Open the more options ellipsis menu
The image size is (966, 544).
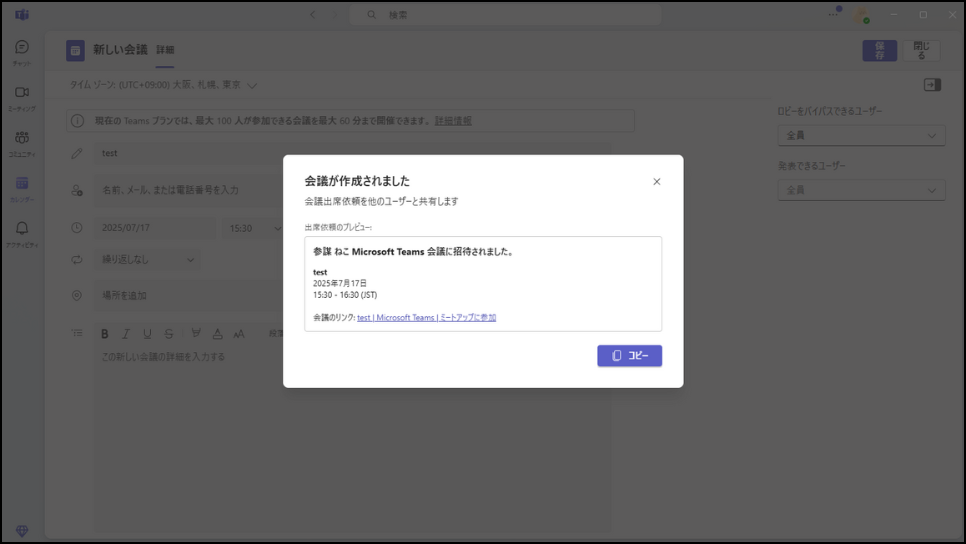click(x=833, y=14)
